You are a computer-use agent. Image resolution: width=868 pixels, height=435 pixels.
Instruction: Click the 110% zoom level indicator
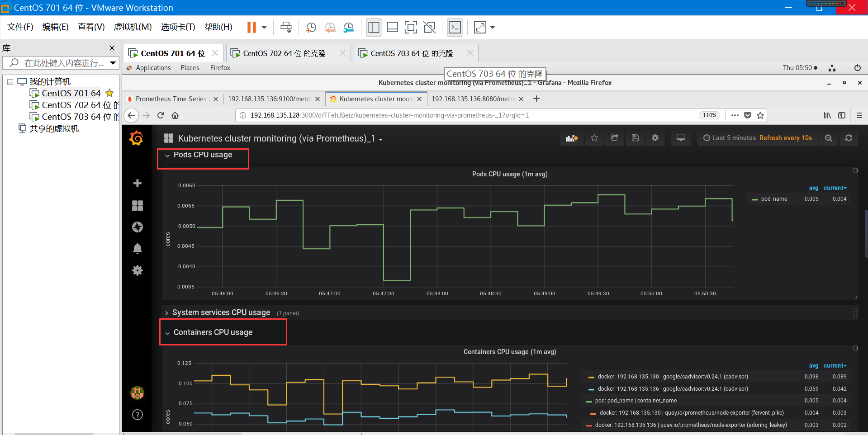tap(709, 115)
